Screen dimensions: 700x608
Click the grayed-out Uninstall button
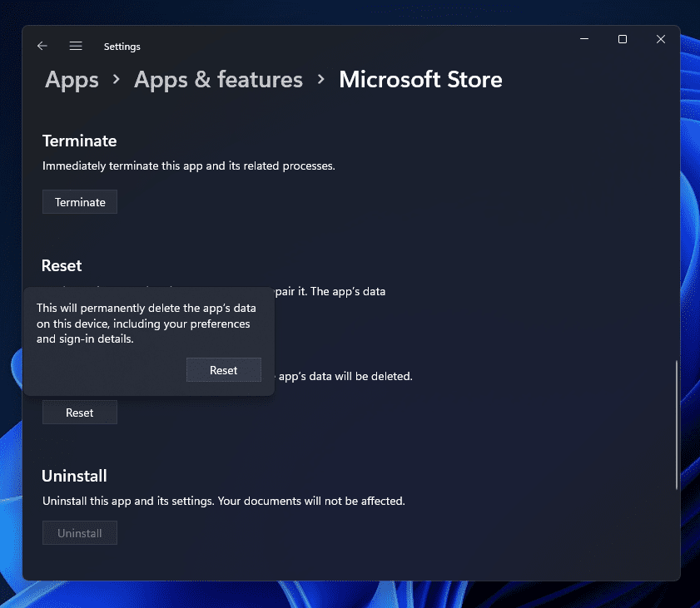[x=79, y=532]
